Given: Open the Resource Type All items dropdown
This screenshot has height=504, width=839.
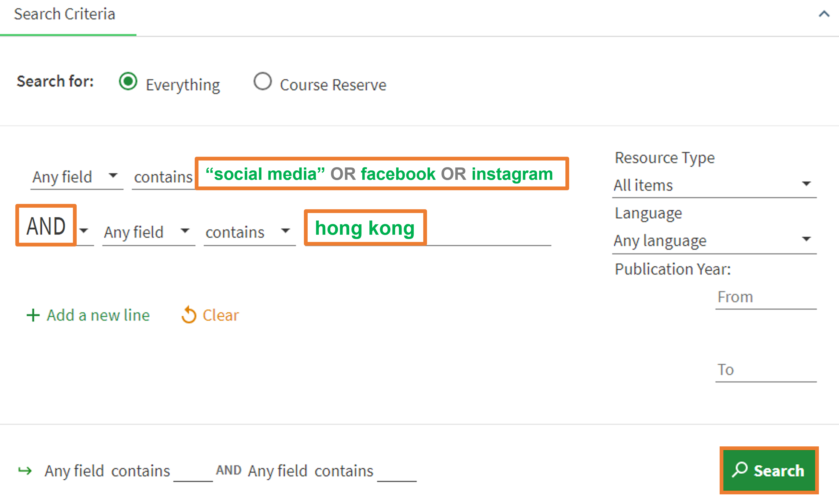Looking at the screenshot, I should (x=714, y=185).
